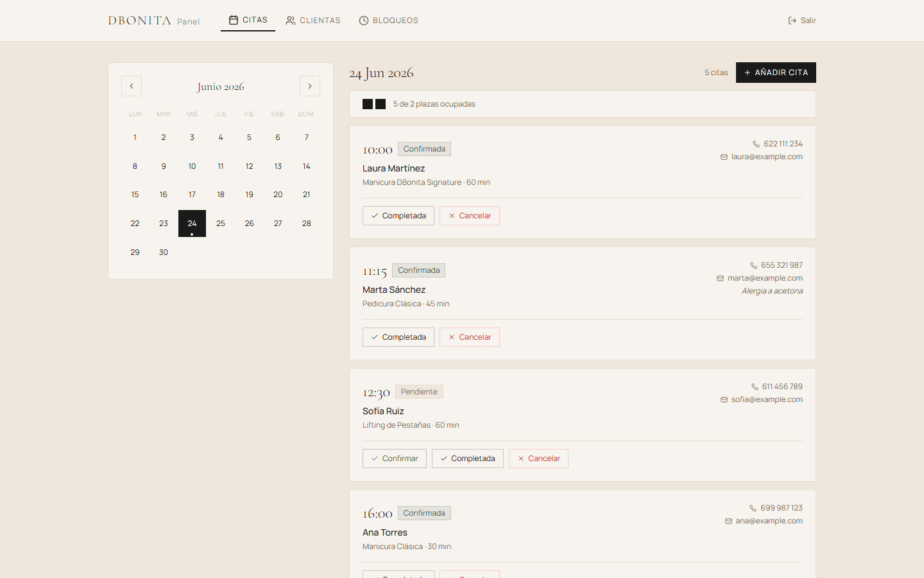Click client name Ana Torres
Image resolution: width=924 pixels, height=578 pixels.
pyautogui.click(x=385, y=532)
